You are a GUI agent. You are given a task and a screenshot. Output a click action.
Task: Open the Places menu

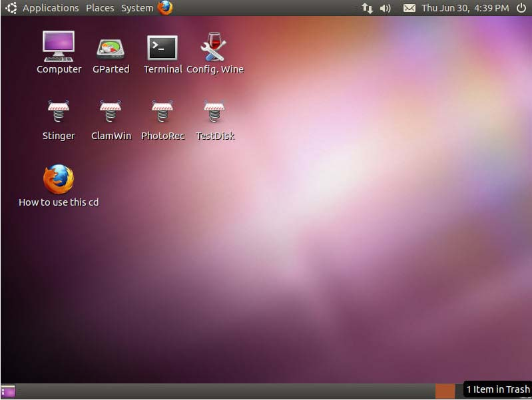[100, 8]
